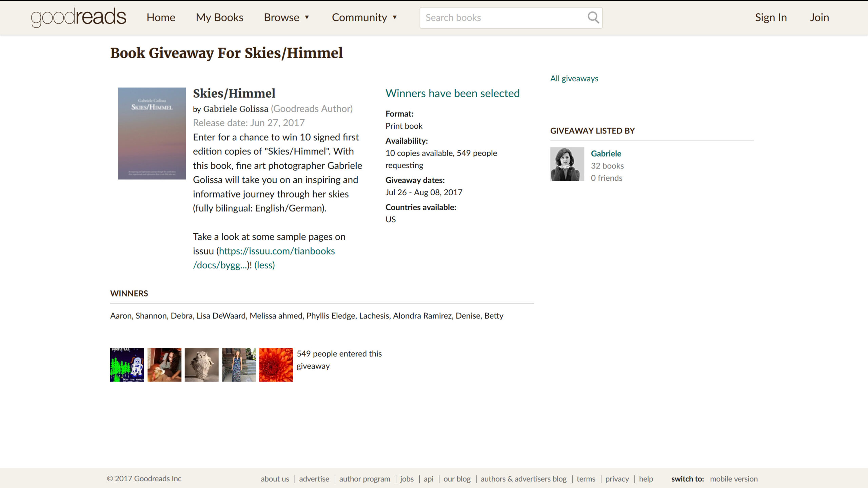The image size is (868, 488).
Task: Open the Skies/Himmel book title link
Action: click(234, 93)
